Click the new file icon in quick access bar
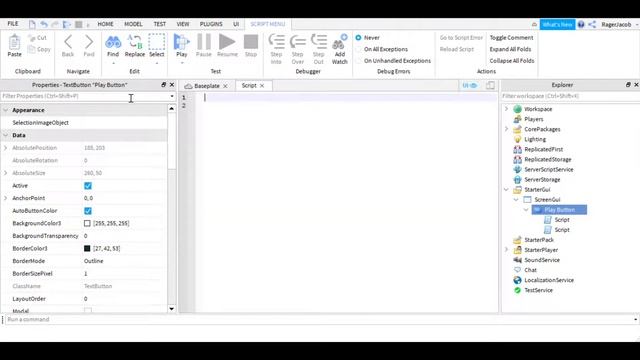This screenshot has height=360, width=640. pyautogui.click(x=32, y=24)
